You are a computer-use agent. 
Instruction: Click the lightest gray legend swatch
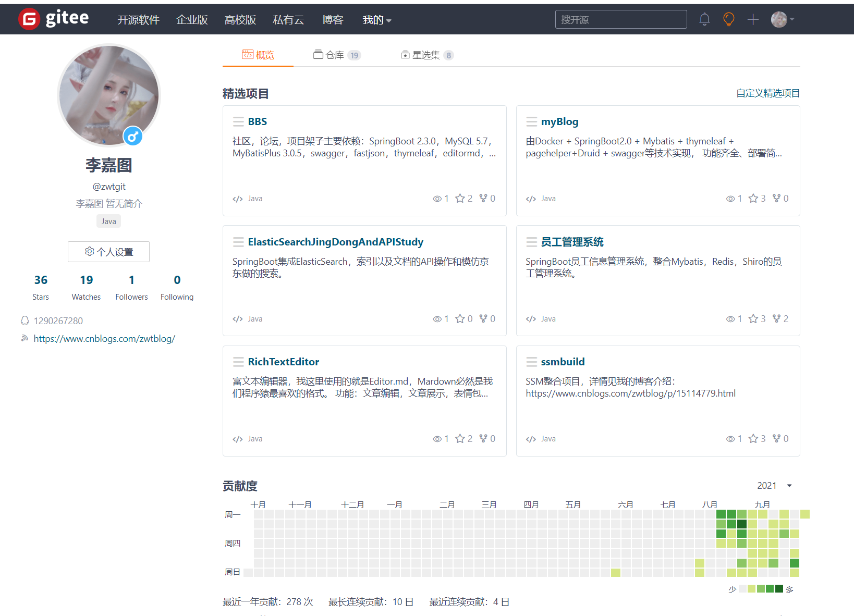tap(742, 589)
